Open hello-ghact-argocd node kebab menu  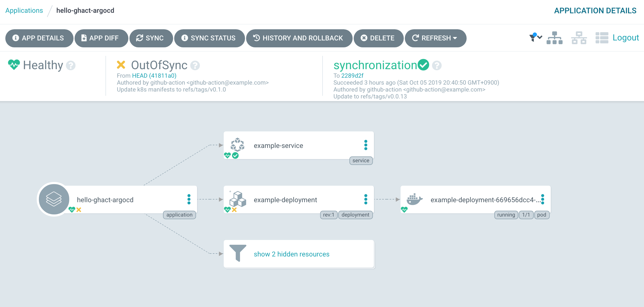point(189,199)
